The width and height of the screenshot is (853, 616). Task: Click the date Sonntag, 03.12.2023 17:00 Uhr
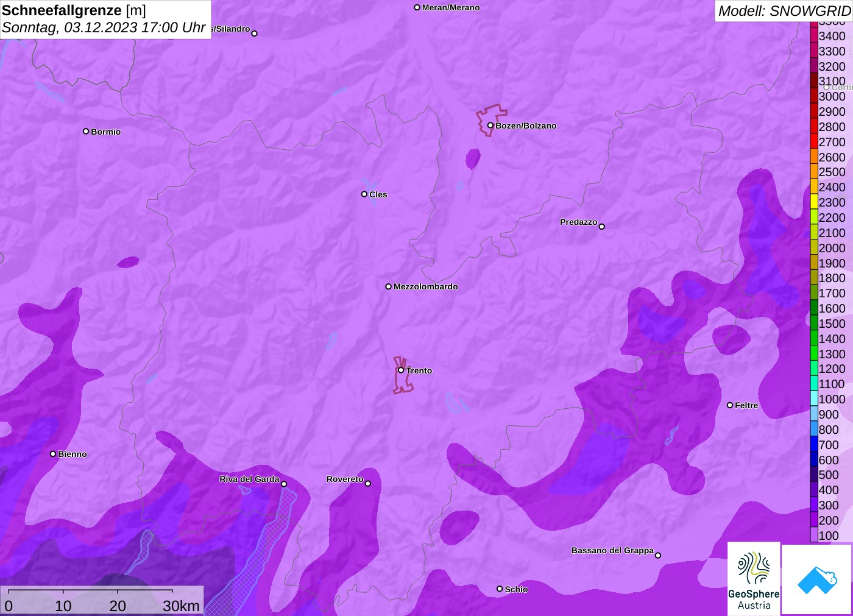[104, 27]
